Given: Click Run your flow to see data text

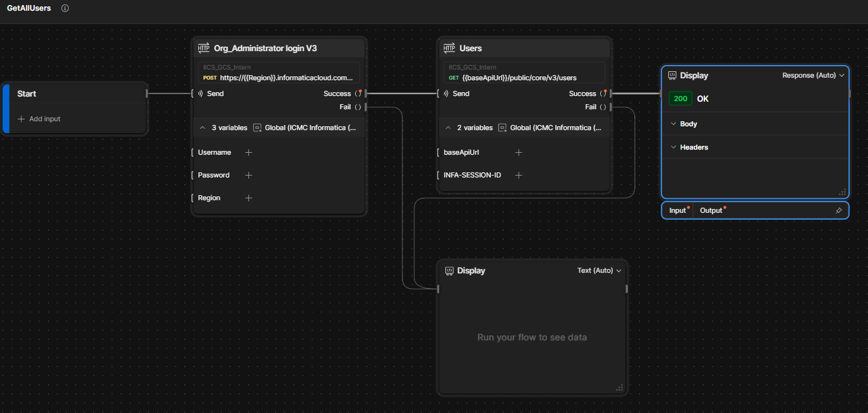Looking at the screenshot, I should click(532, 337).
